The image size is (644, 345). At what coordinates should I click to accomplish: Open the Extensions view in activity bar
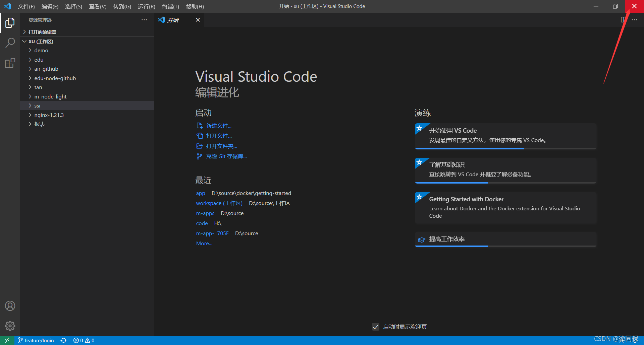pyautogui.click(x=10, y=63)
